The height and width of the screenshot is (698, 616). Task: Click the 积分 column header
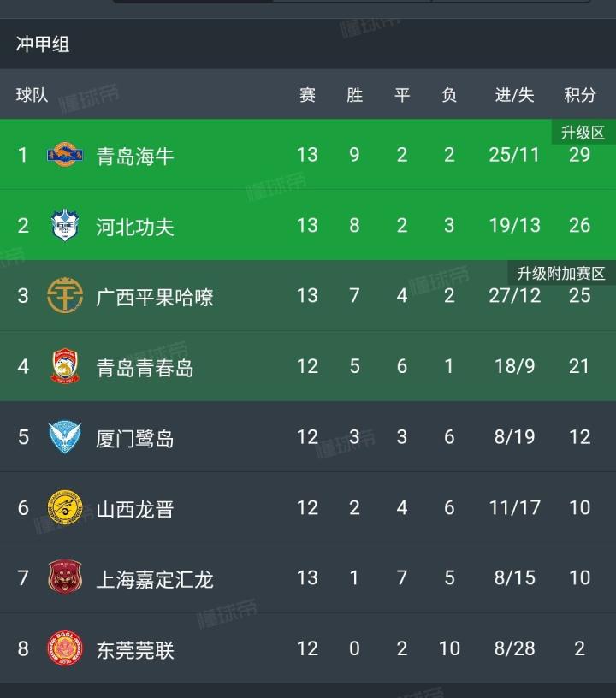[579, 95]
